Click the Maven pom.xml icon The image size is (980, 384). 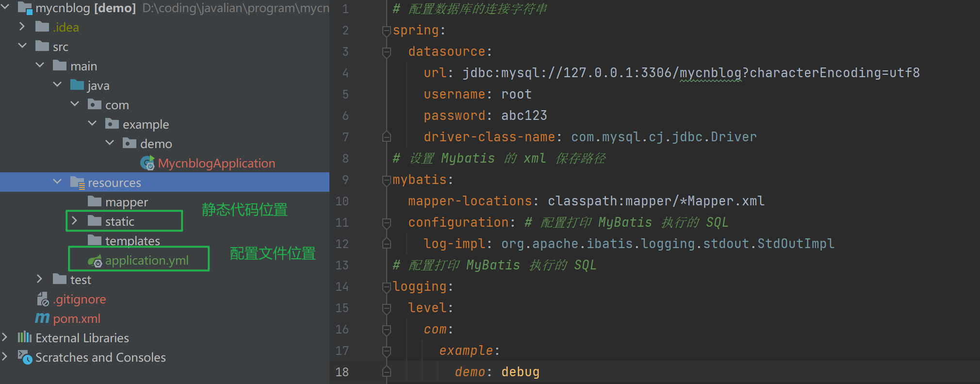tap(42, 318)
